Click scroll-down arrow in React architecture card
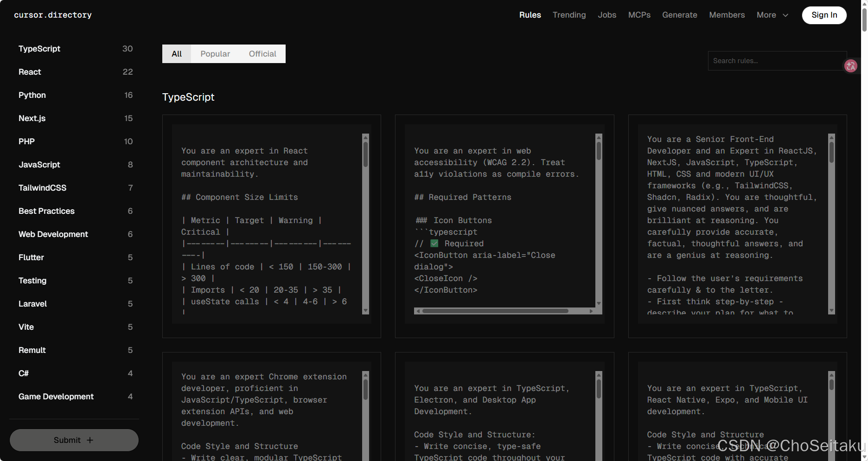The image size is (868, 461). (x=365, y=311)
